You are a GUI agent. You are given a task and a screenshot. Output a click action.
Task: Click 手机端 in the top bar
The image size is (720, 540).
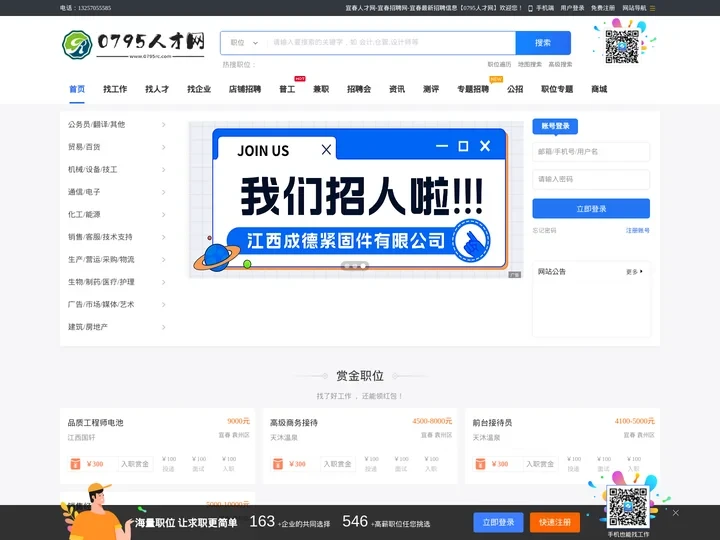point(545,8)
